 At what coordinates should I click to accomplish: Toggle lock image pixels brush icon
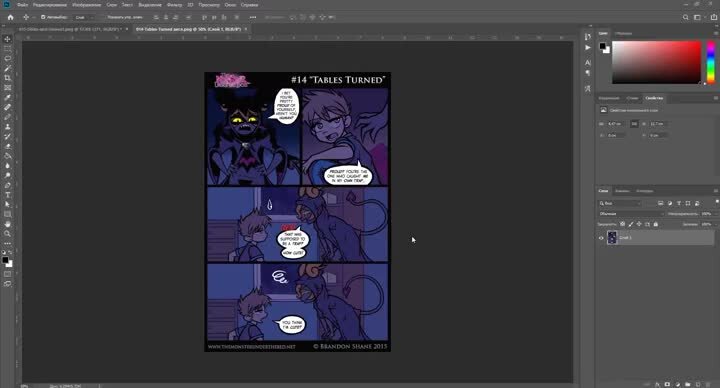pyautogui.click(x=630, y=224)
